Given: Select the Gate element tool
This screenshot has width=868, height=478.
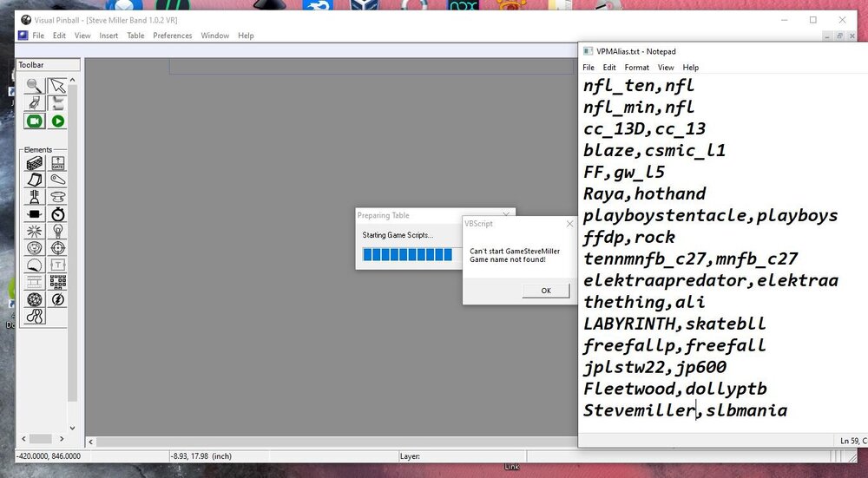Looking at the screenshot, I should pyautogui.click(x=57, y=163).
